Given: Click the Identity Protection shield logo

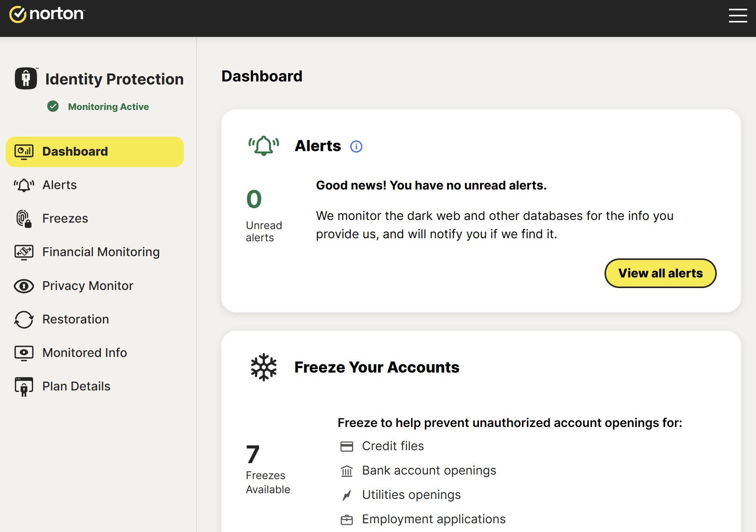Looking at the screenshot, I should coord(26,79).
